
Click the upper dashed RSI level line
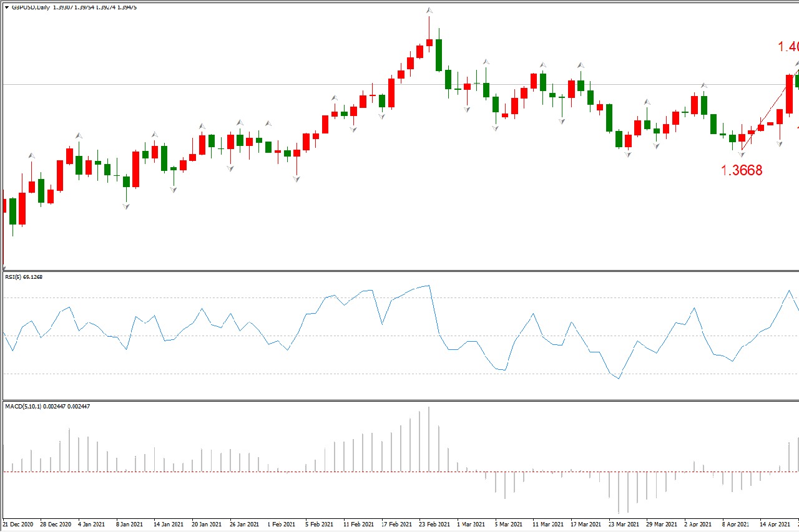coord(250,297)
